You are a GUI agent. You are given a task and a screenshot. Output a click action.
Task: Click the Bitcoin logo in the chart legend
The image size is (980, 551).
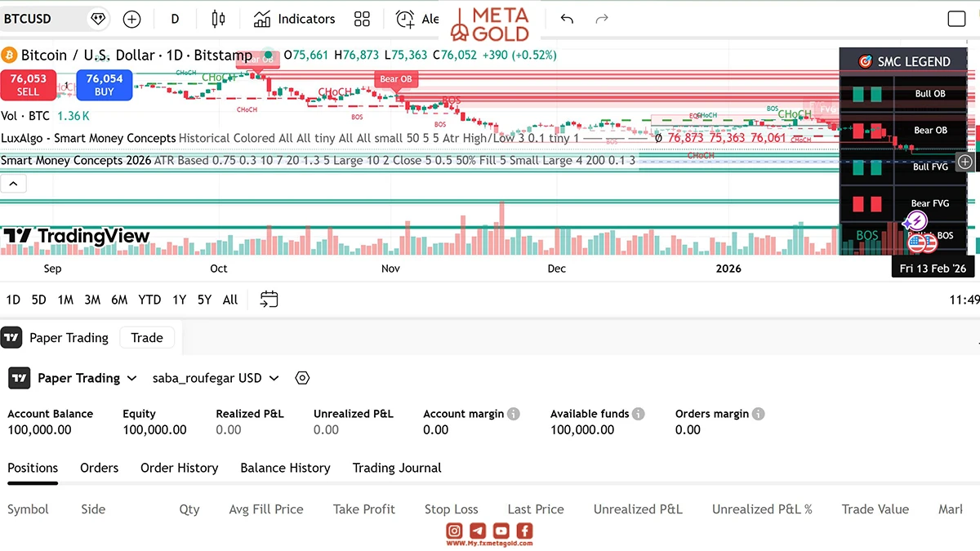pyautogui.click(x=9, y=55)
